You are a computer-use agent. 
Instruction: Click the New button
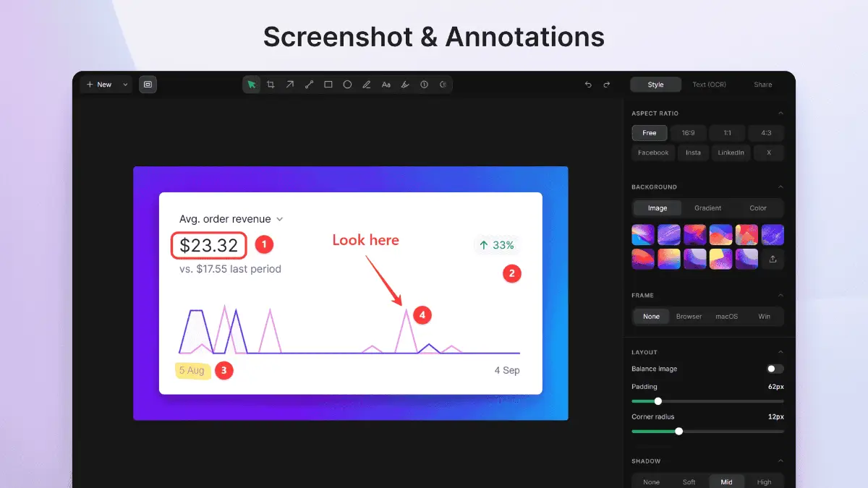coord(99,85)
